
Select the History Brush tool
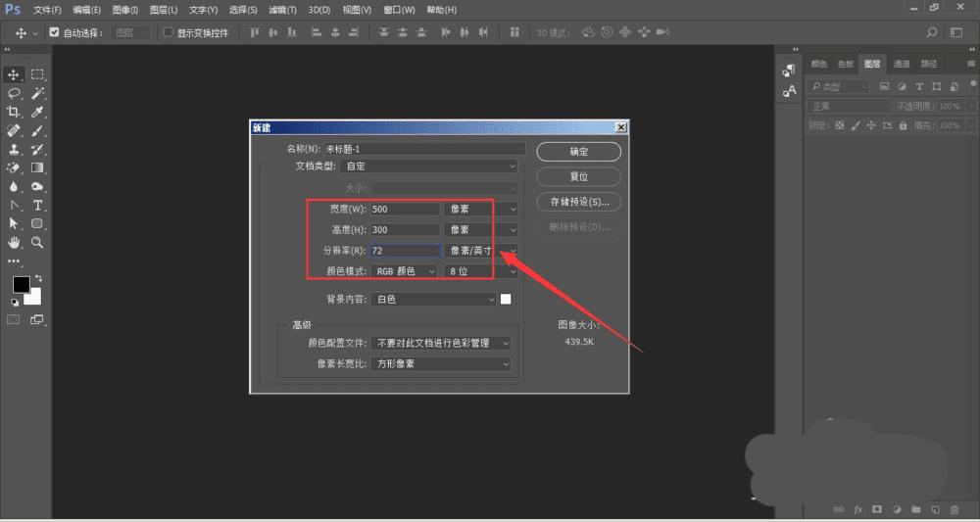coord(37,150)
